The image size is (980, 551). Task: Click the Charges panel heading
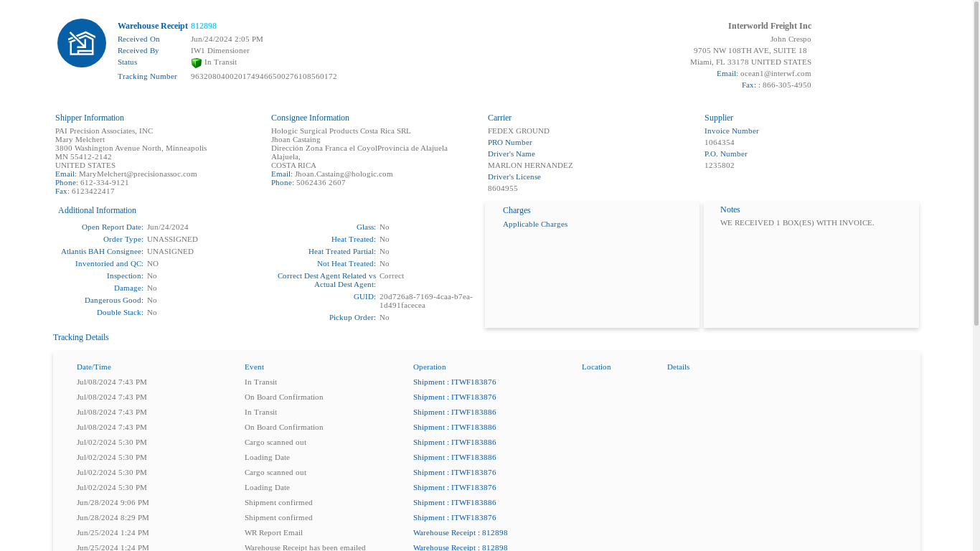(x=517, y=210)
